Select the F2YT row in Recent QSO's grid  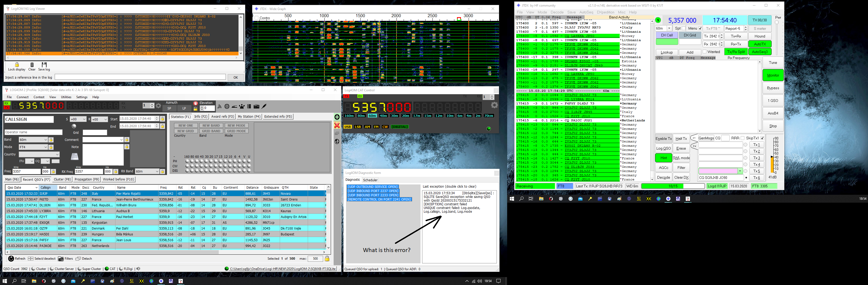165,217
